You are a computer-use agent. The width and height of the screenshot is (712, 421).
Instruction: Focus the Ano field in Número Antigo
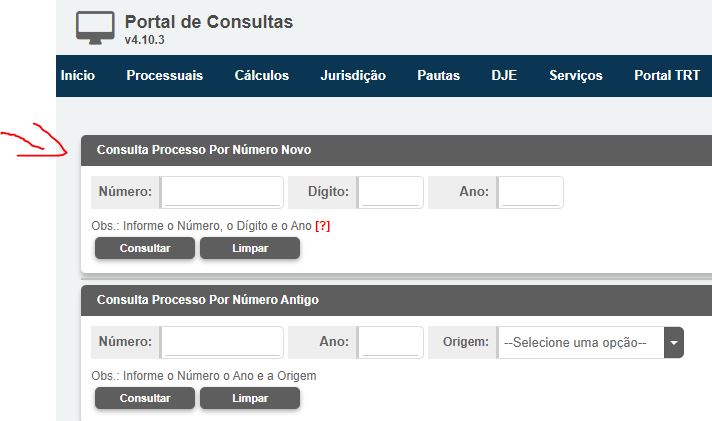[x=390, y=342]
